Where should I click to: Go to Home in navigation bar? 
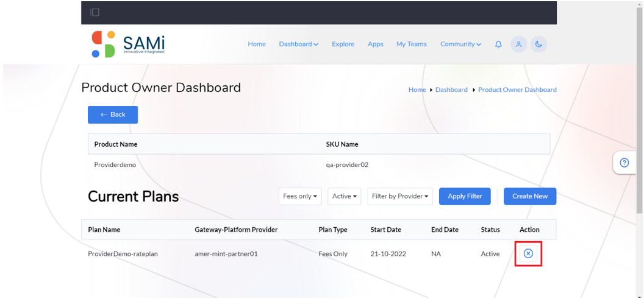tap(257, 44)
